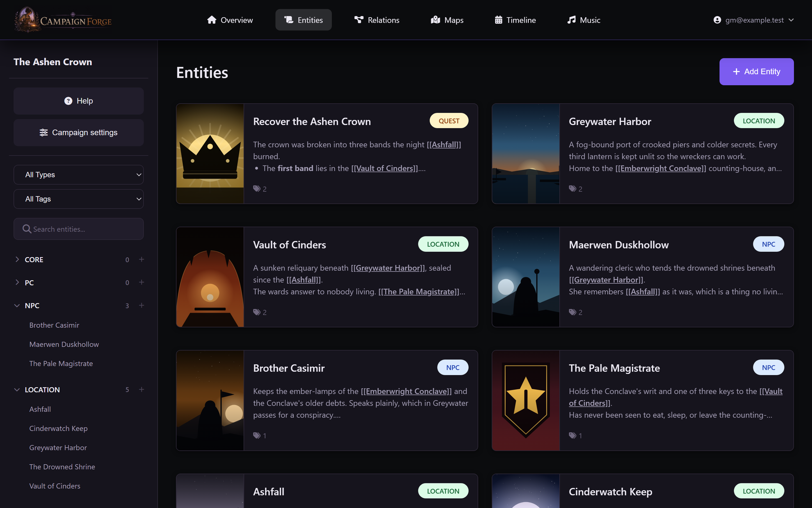The image size is (812, 508).
Task: Follow the [[Emberwright Conclave]] link in Greywater Harbor card
Action: pos(661,168)
